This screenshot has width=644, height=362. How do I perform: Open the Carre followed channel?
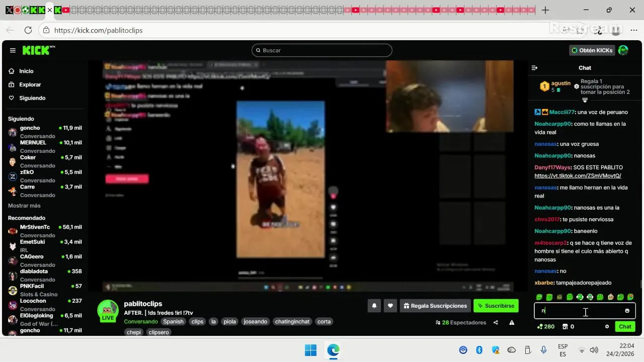click(x=45, y=191)
